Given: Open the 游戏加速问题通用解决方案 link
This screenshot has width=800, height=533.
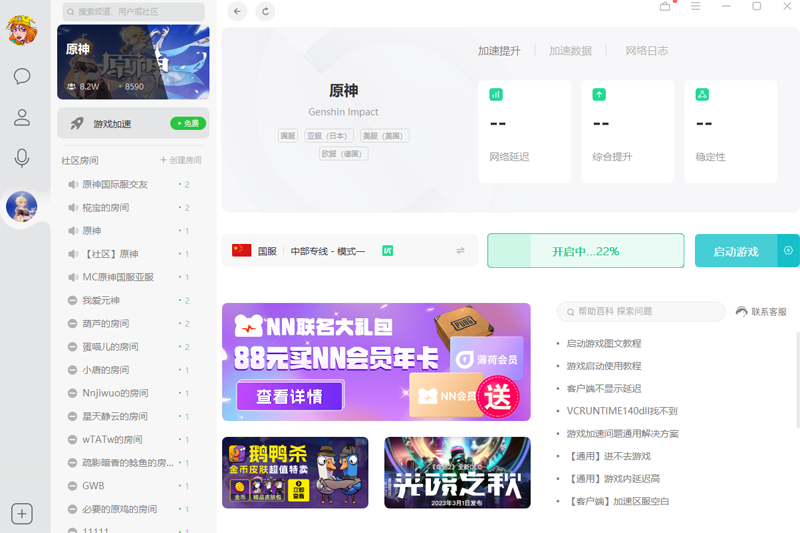Looking at the screenshot, I should click(x=622, y=434).
